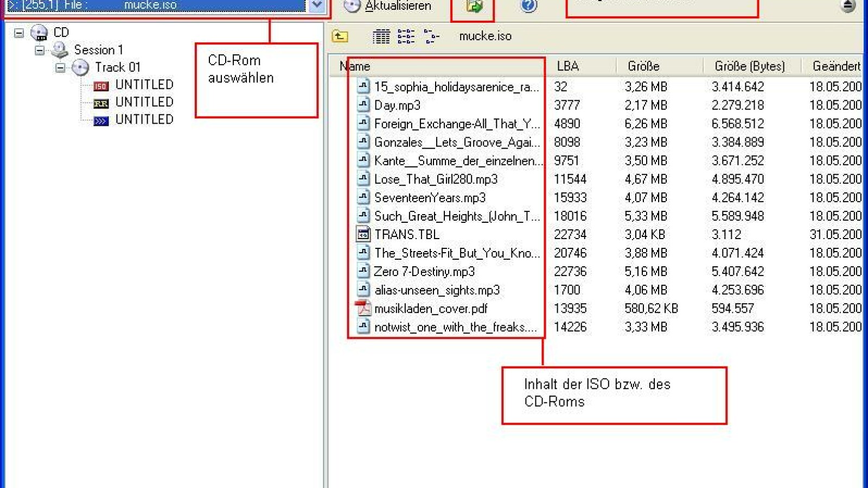Viewport: 868px width, 488px height.
Task: Sort by Größe (Bytes) column header
Action: coord(749,66)
